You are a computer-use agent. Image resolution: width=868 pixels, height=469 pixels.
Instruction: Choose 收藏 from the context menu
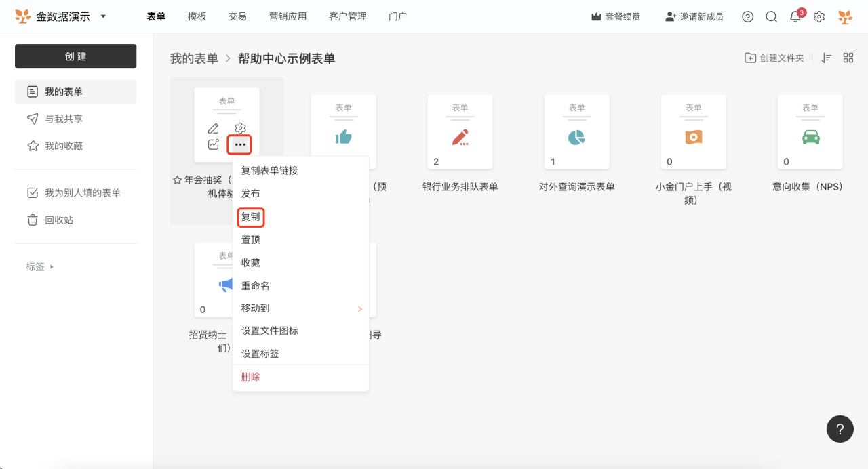300,263
